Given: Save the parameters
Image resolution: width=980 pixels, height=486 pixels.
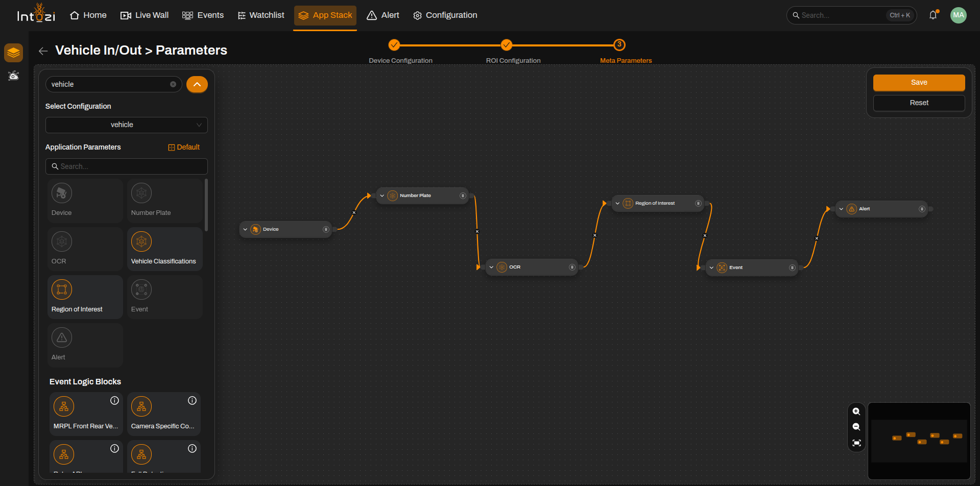Looking at the screenshot, I should pos(919,83).
